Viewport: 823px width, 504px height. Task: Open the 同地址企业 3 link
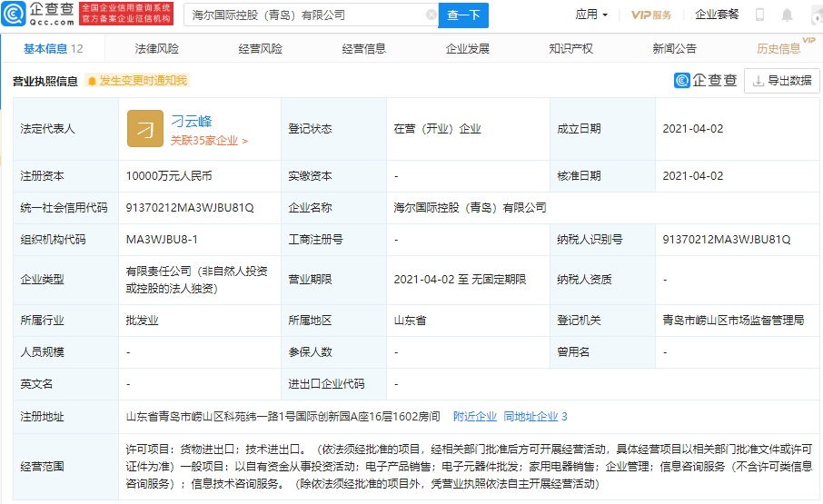click(535, 417)
